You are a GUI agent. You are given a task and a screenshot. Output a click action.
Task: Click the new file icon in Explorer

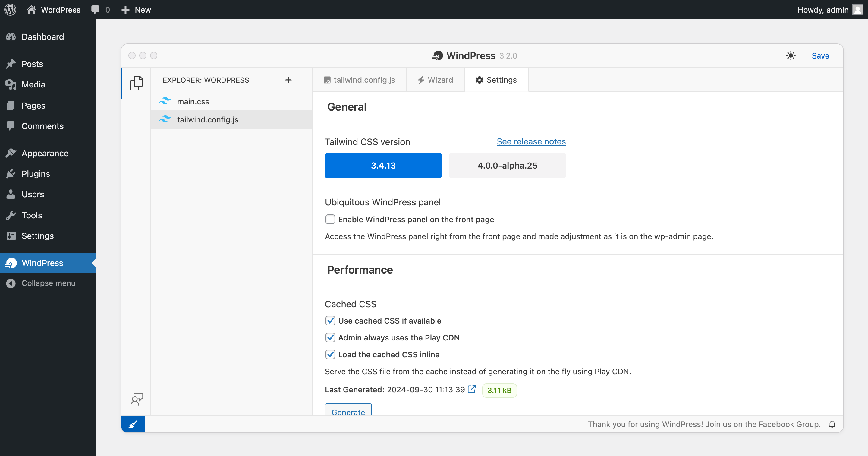[288, 80]
